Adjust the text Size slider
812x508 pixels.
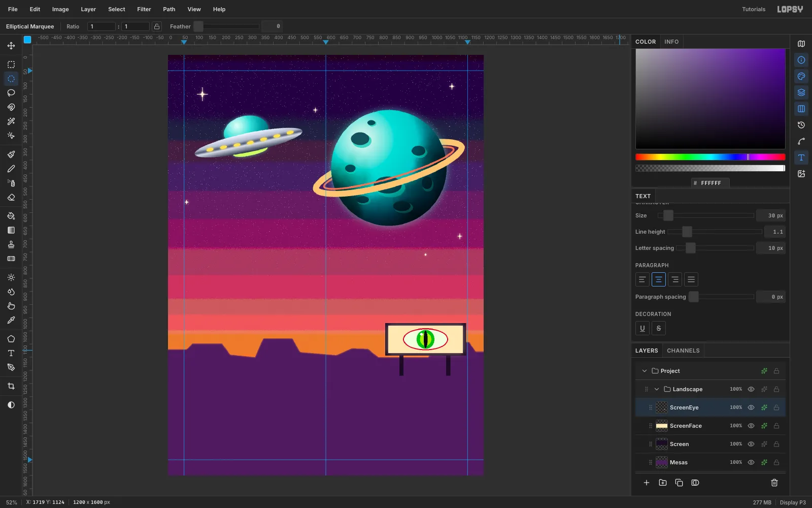(x=706, y=215)
